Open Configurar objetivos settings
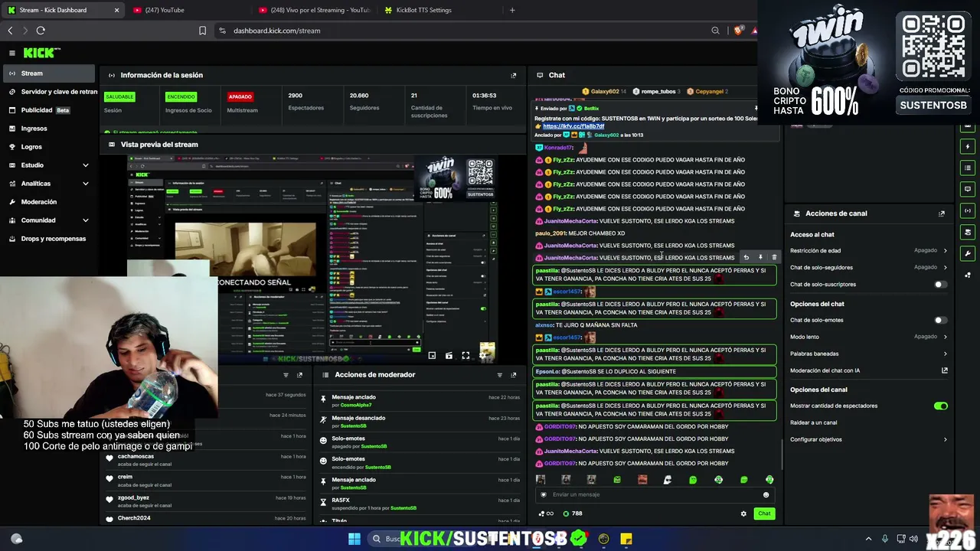 (x=869, y=439)
